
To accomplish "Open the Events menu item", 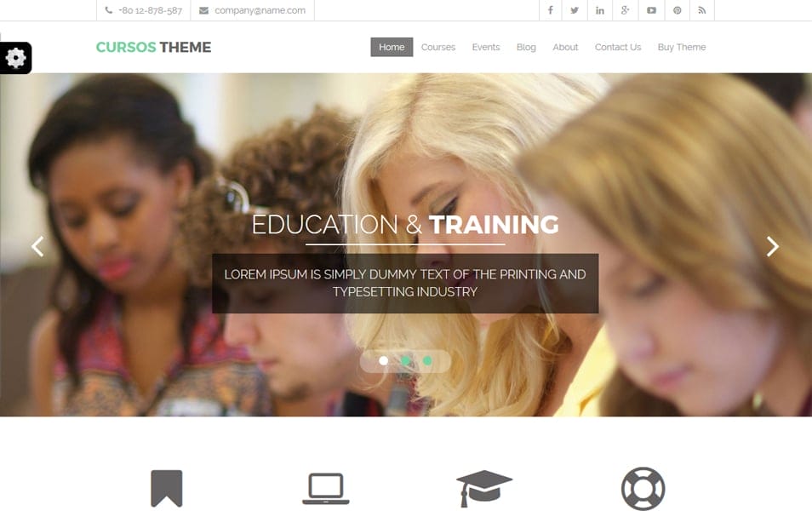I will (x=486, y=47).
